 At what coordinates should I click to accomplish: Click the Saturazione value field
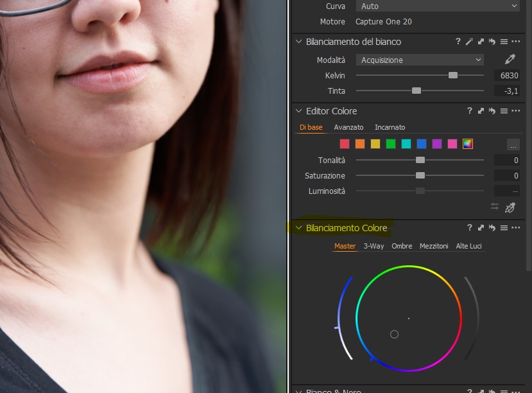coord(507,176)
